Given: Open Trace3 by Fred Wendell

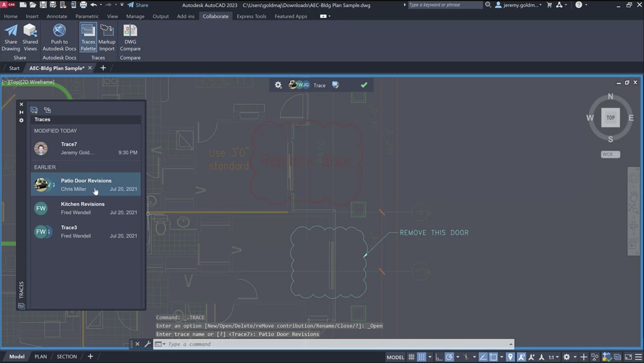Looking at the screenshot, I should pos(86,231).
